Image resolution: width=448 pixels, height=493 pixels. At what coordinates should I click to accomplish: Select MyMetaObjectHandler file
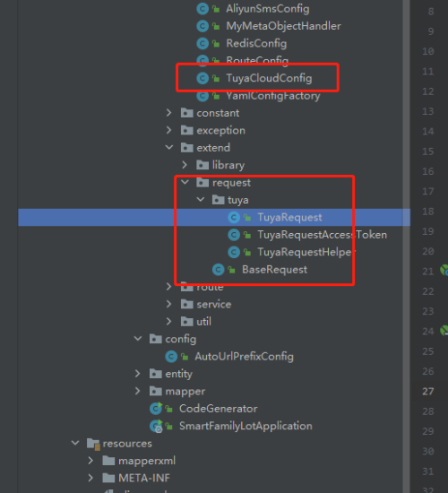[283, 26]
